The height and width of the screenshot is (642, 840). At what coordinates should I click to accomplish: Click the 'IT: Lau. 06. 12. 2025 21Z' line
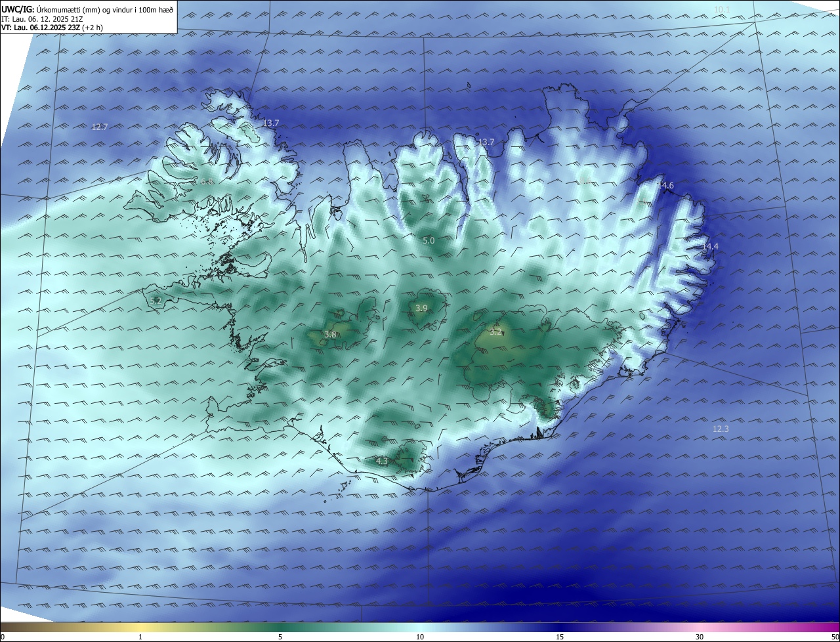[x=41, y=19]
